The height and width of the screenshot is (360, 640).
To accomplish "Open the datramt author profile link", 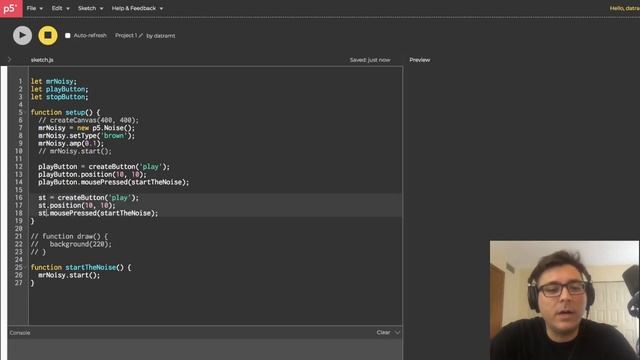I will point(165,36).
